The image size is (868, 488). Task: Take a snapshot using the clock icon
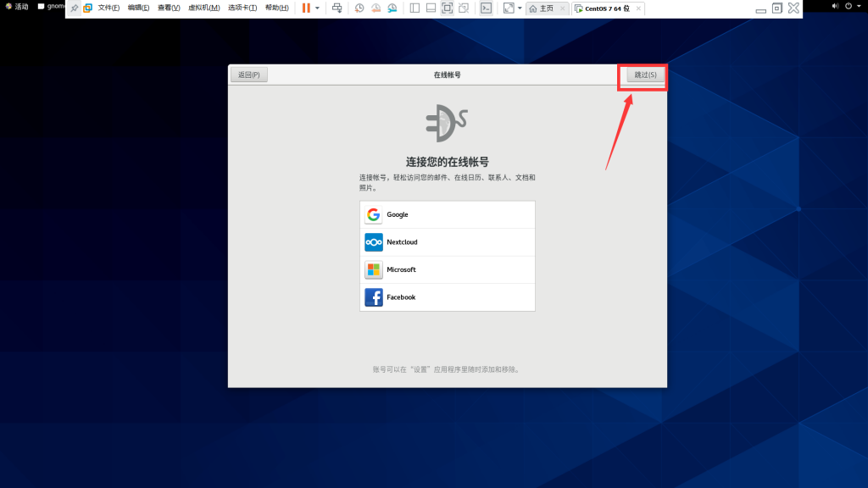pyautogui.click(x=359, y=8)
